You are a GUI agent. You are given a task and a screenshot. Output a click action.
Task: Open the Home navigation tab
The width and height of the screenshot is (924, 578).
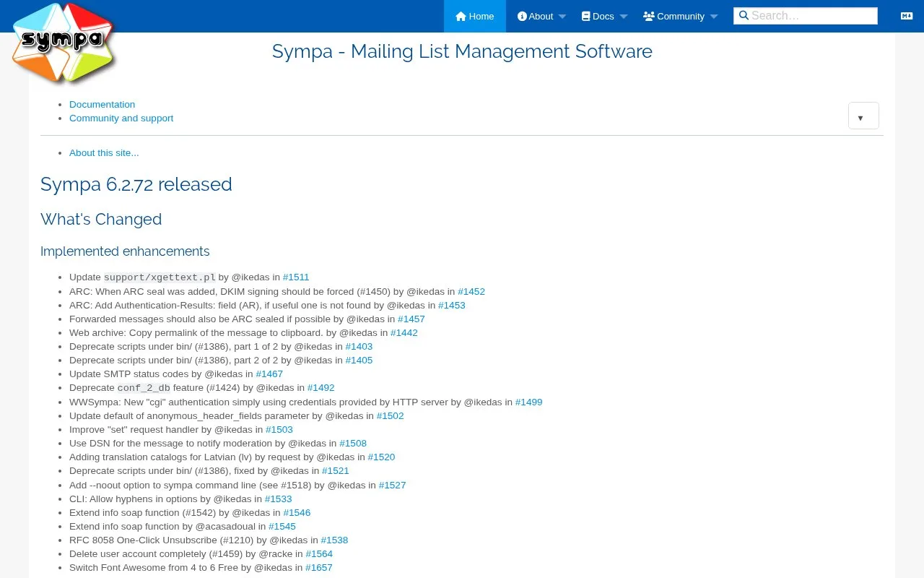click(x=475, y=16)
